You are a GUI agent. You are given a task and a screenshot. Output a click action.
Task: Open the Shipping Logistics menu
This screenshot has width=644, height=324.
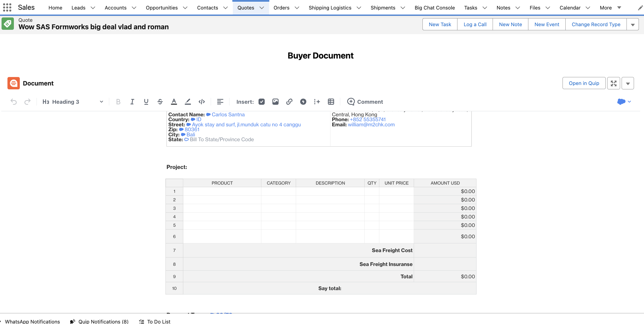coord(330,8)
